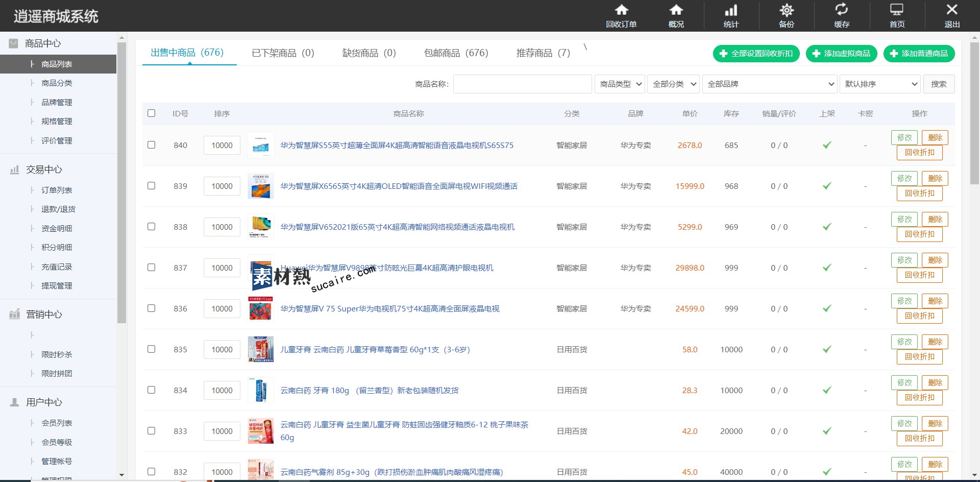
Task: Click the 营销中心 section icon
Action: [14, 315]
